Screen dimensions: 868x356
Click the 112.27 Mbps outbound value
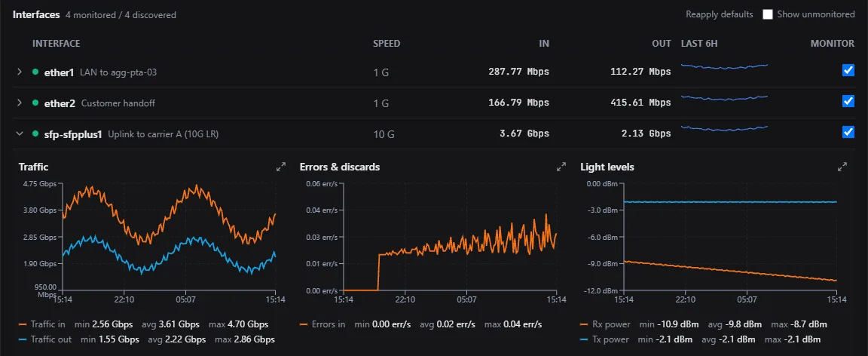pyautogui.click(x=640, y=72)
